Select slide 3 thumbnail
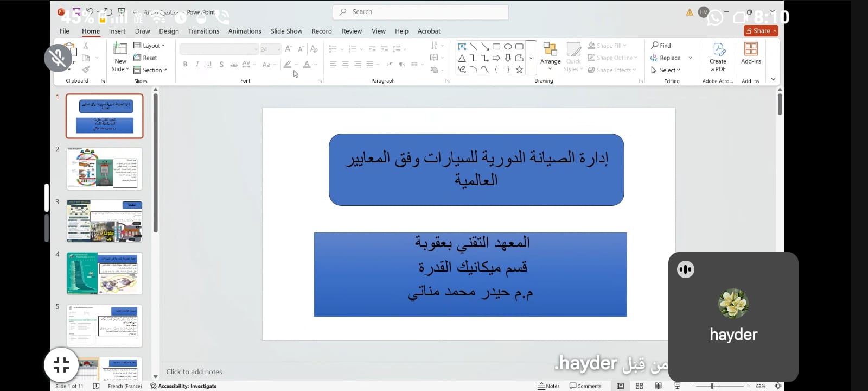Screen dimensions: 868x391 pyautogui.click(x=104, y=221)
